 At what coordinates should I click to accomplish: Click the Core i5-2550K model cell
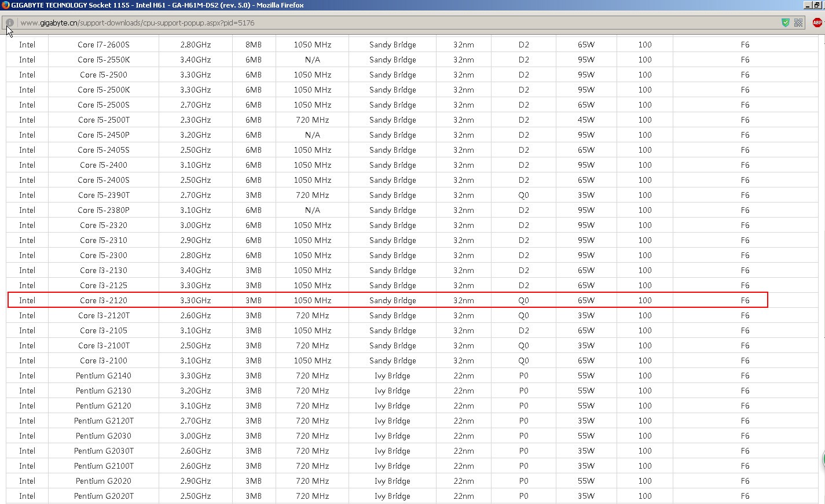(x=104, y=60)
